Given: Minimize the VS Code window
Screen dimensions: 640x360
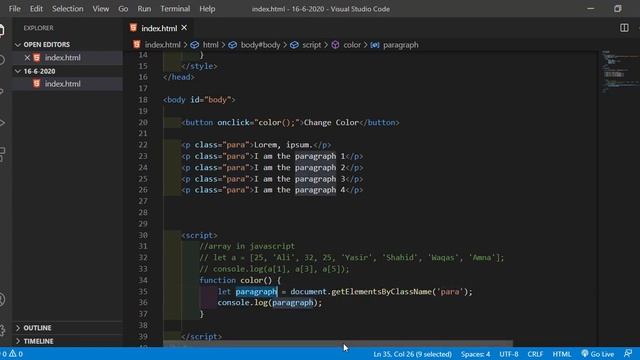Looking at the screenshot, I should tap(591, 9).
